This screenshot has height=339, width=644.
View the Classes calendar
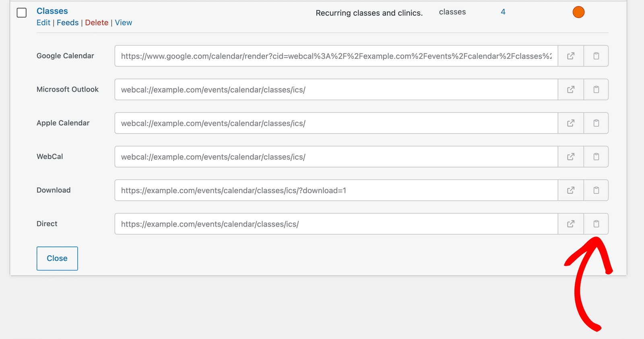124,23
